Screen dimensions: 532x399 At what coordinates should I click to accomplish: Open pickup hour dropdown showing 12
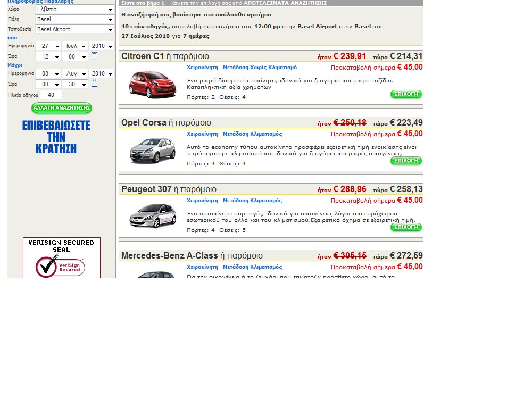pos(48,57)
